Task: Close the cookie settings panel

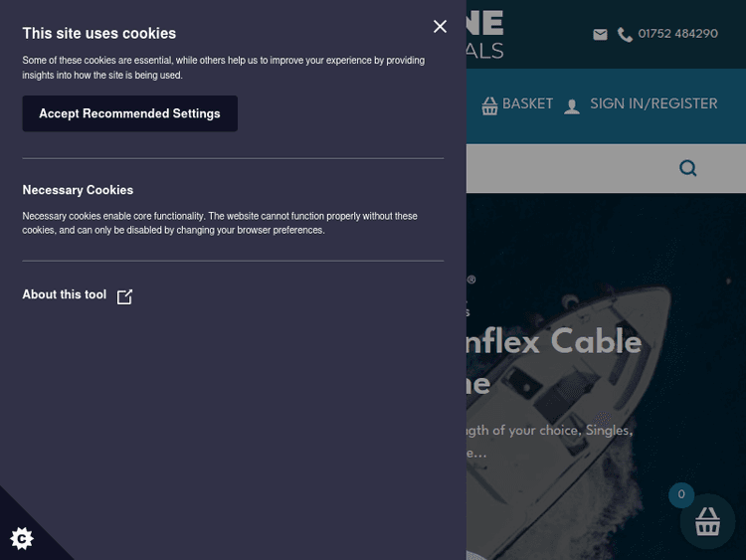Action: [x=440, y=26]
